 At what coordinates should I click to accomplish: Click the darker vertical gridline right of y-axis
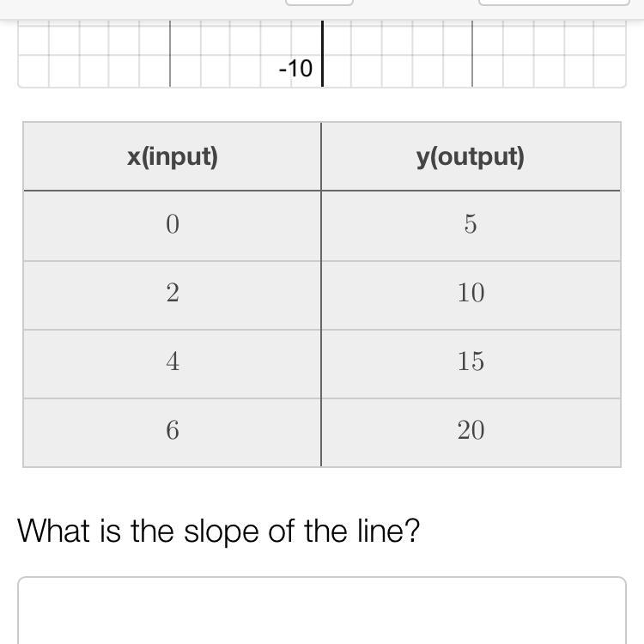coord(472,53)
